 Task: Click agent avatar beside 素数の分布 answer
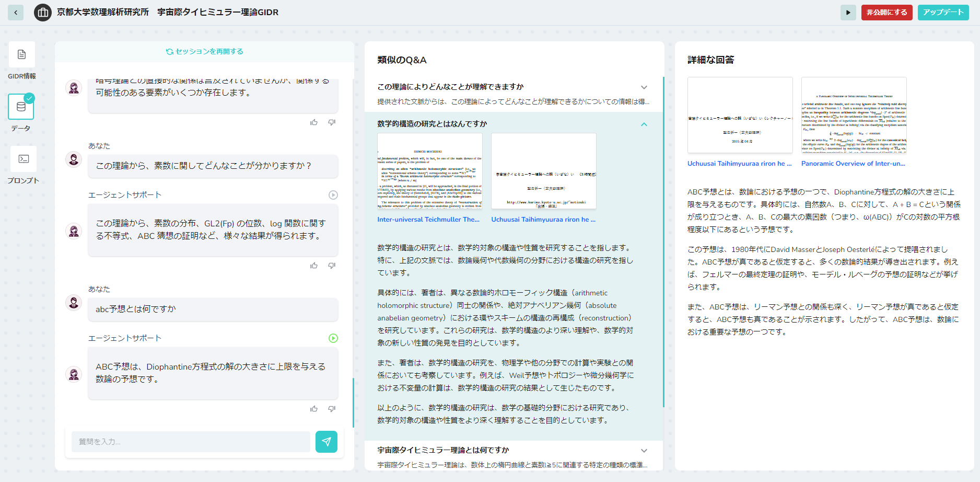point(74,231)
